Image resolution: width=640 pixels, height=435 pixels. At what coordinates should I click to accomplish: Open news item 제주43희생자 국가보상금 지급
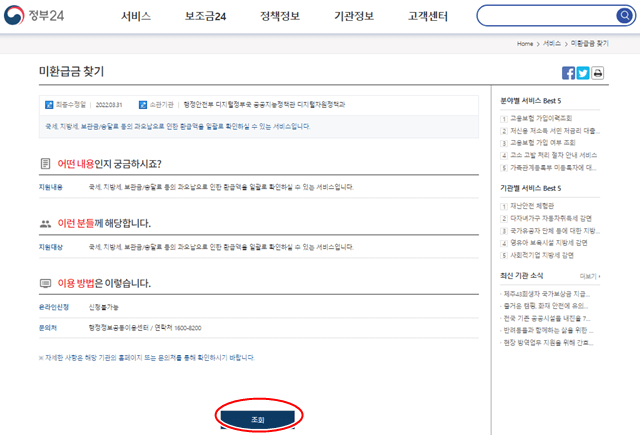[x=547, y=294]
